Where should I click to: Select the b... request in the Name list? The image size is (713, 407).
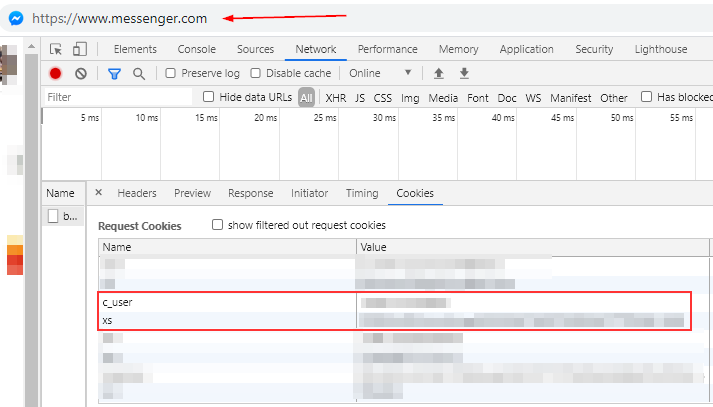[x=63, y=216]
